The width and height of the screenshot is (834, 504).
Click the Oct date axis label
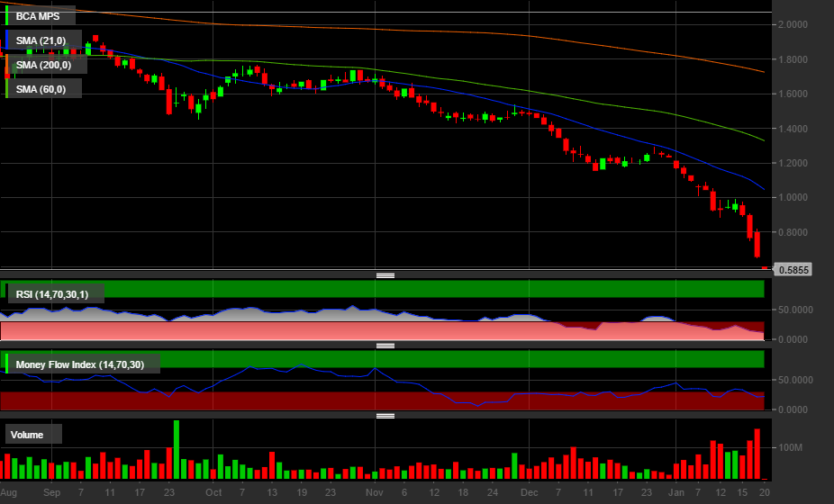tap(213, 492)
